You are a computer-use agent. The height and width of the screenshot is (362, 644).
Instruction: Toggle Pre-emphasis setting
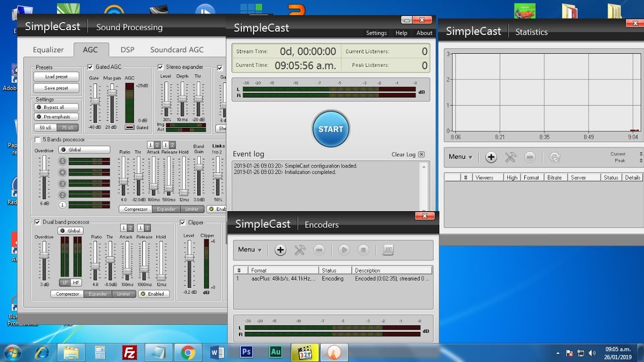[x=56, y=117]
